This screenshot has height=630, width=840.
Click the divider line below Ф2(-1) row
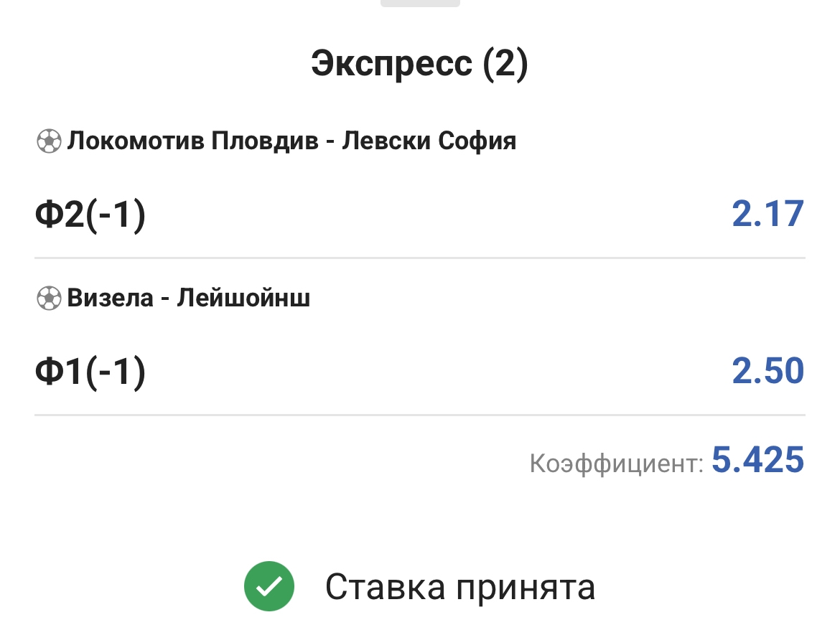(x=420, y=258)
